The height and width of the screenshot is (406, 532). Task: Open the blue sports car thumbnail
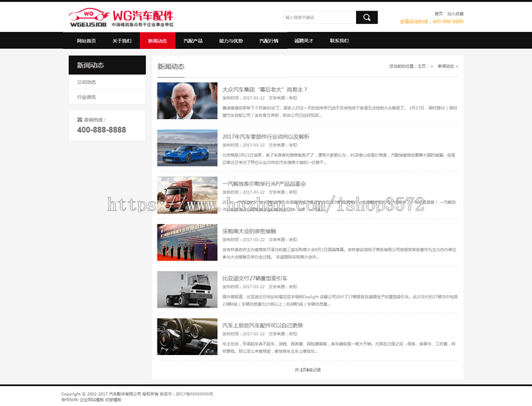point(187,148)
